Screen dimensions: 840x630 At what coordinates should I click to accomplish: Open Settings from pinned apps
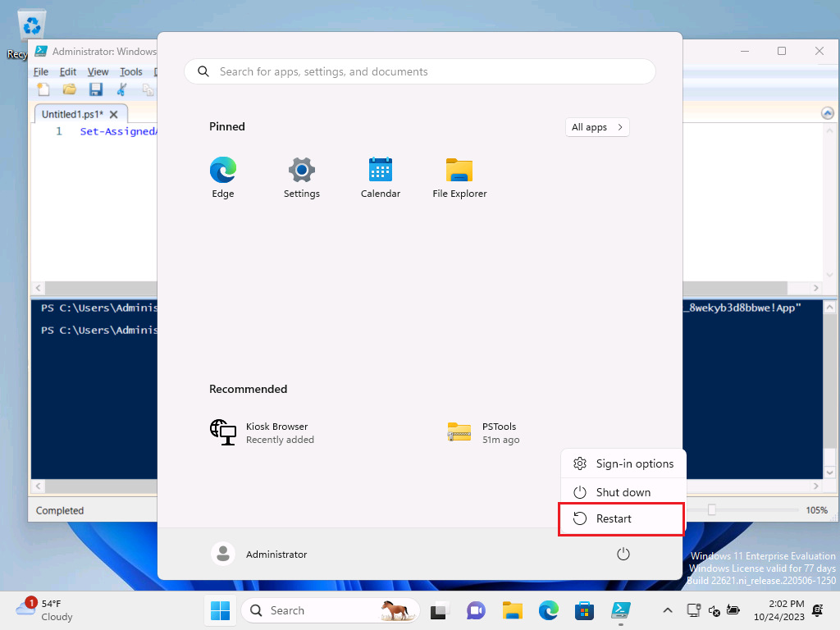tap(302, 178)
